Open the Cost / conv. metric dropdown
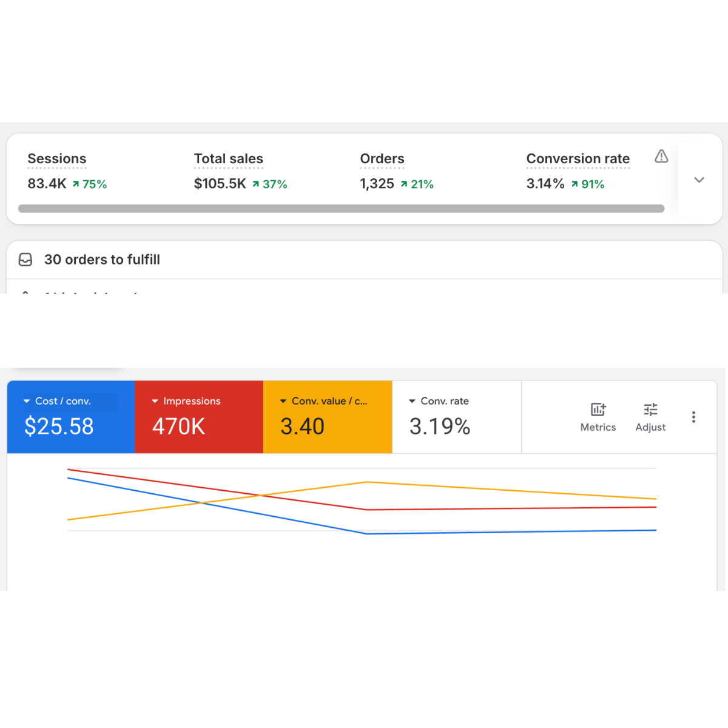The width and height of the screenshot is (728, 728). pos(27,400)
